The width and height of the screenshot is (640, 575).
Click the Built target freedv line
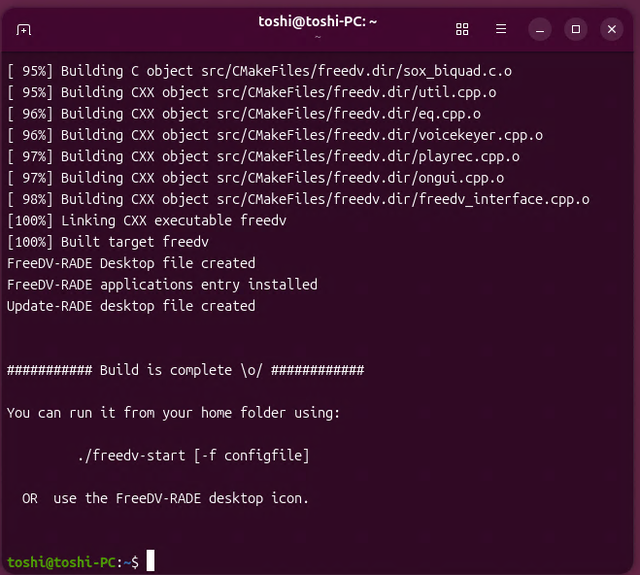tap(108, 242)
